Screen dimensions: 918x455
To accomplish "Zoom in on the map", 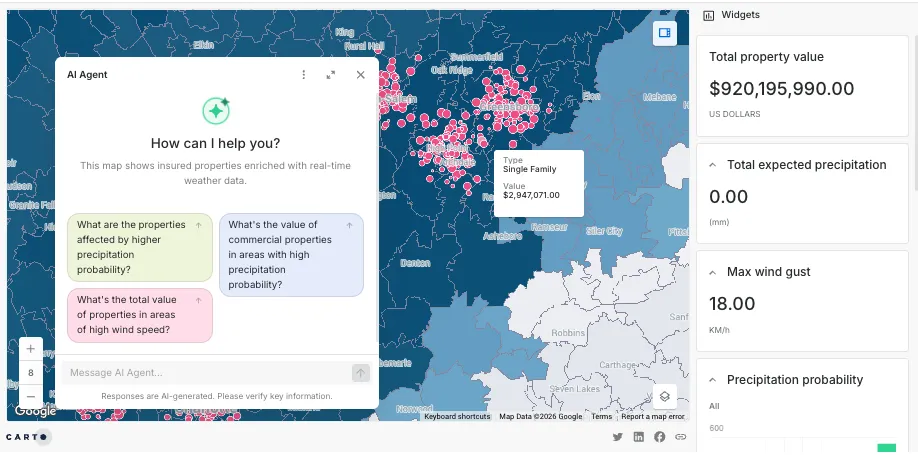I will [31, 349].
